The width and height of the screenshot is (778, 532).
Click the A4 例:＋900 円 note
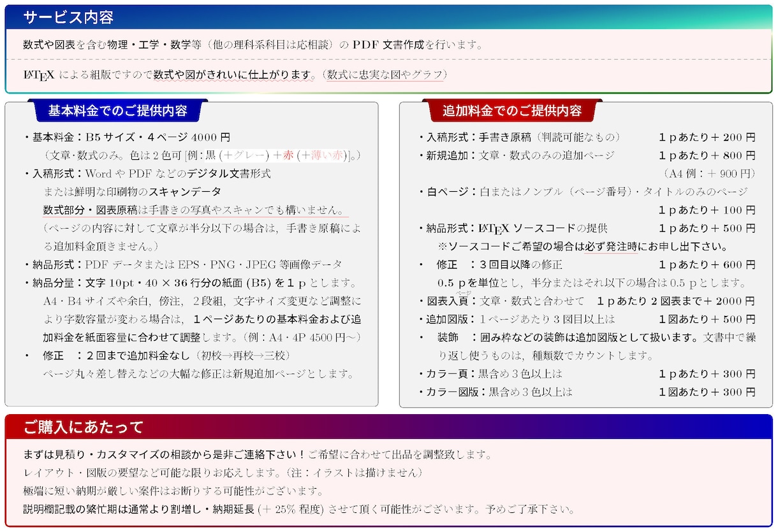pos(709,173)
